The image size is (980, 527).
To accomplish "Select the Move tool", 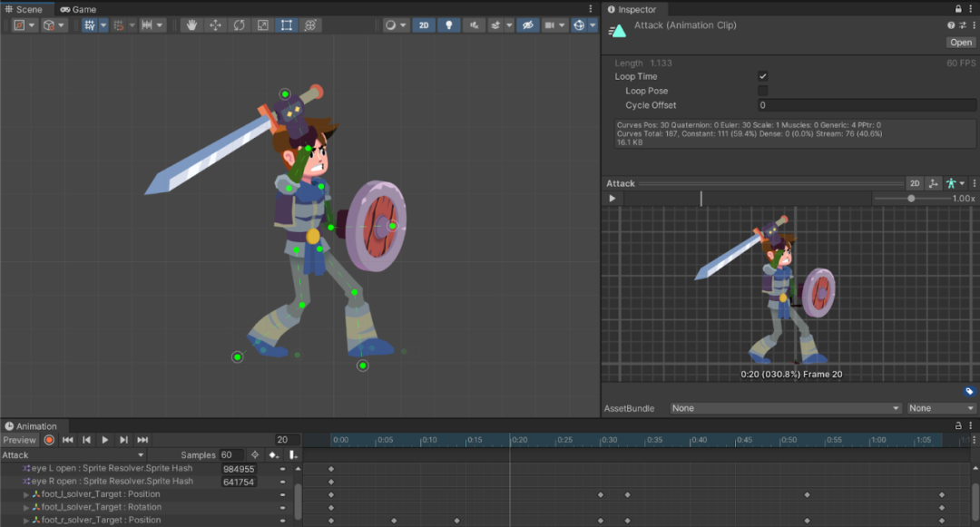I will point(215,25).
